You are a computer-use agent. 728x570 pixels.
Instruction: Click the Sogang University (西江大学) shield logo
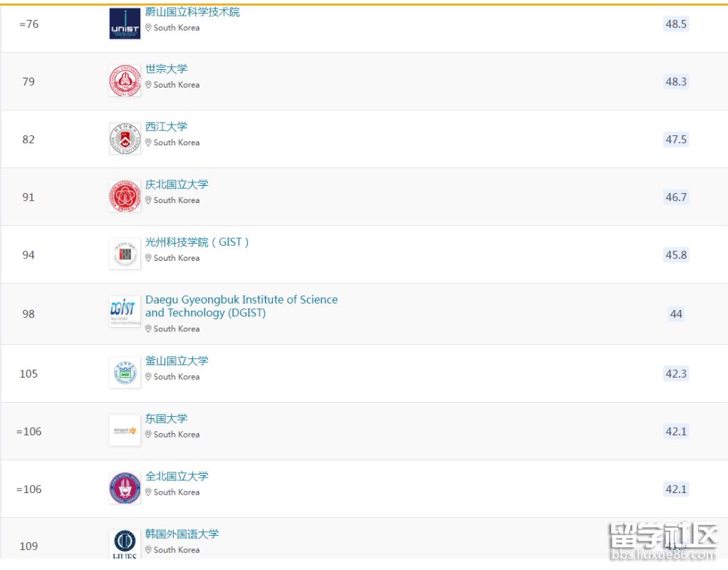pos(125,139)
